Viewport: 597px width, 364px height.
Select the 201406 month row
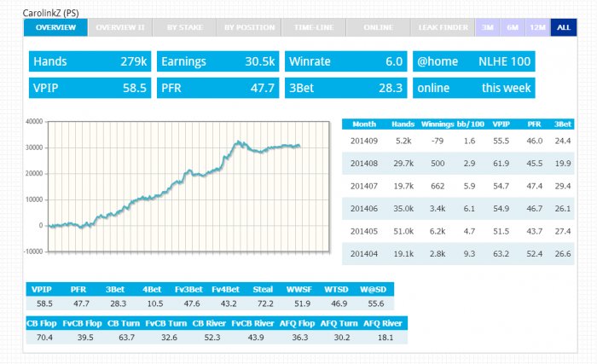tap(458, 208)
